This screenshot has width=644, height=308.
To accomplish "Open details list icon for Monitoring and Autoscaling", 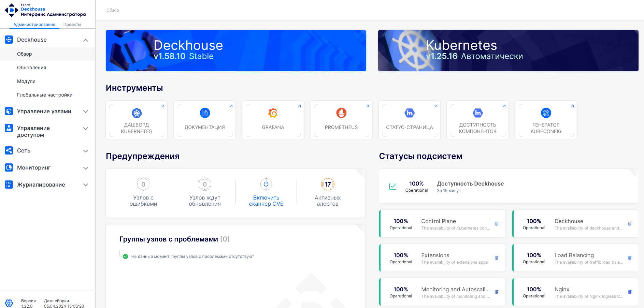I will tap(497, 292).
